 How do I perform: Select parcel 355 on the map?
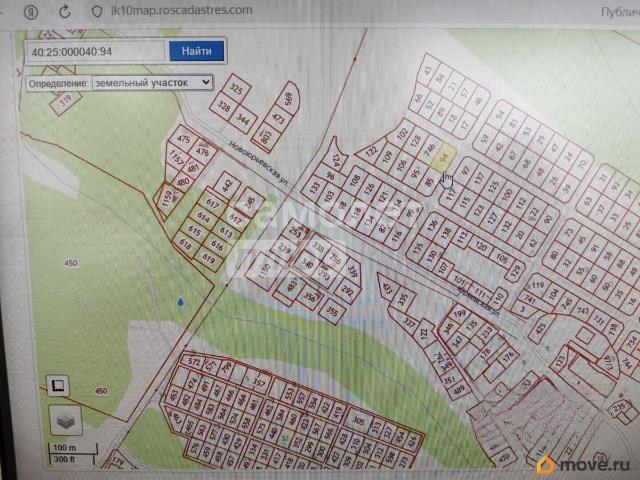tap(332, 311)
